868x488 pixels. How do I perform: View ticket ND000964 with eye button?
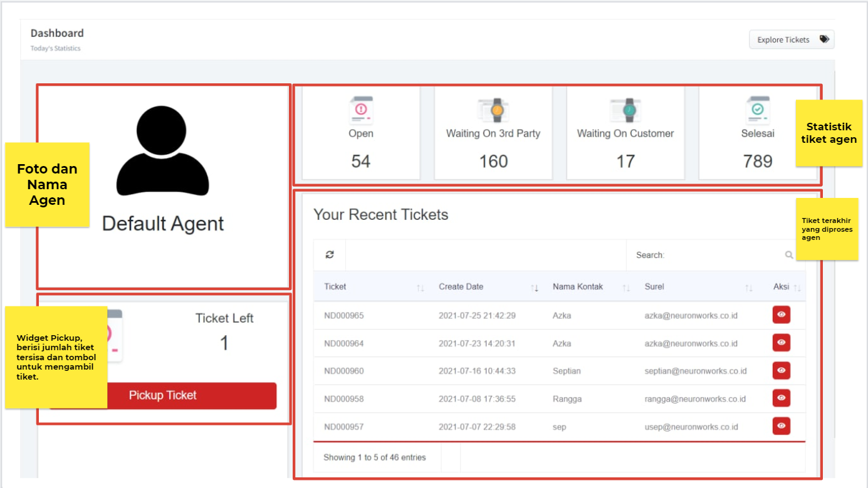pyautogui.click(x=781, y=343)
